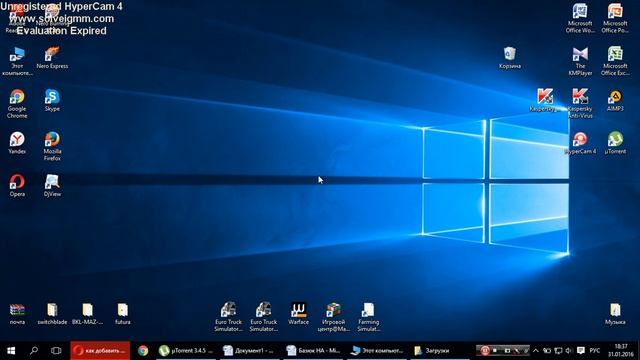Pause recording in the HyperCam taskbar toolbar
Viewport: 640px width, 360px height.
pyautogui.click(x=484, y=351)
